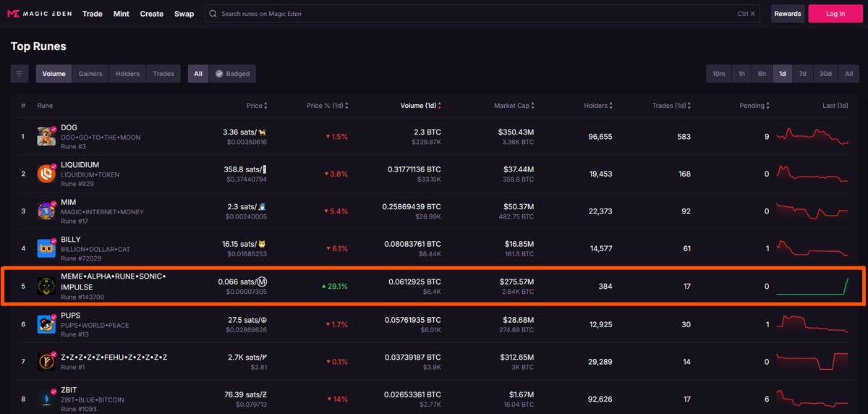Sort by Market Cap column
This screenshot has height=414, width=868.
pos(514,106)
